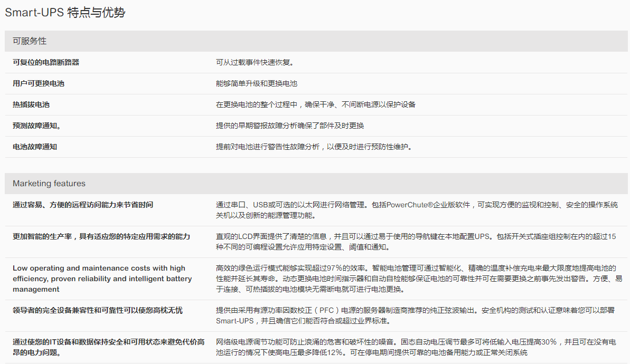630x364 pixels.
Task: Select the description starting "提前对电池进行警告性故障分析"
Action: (x=313, y=147)
